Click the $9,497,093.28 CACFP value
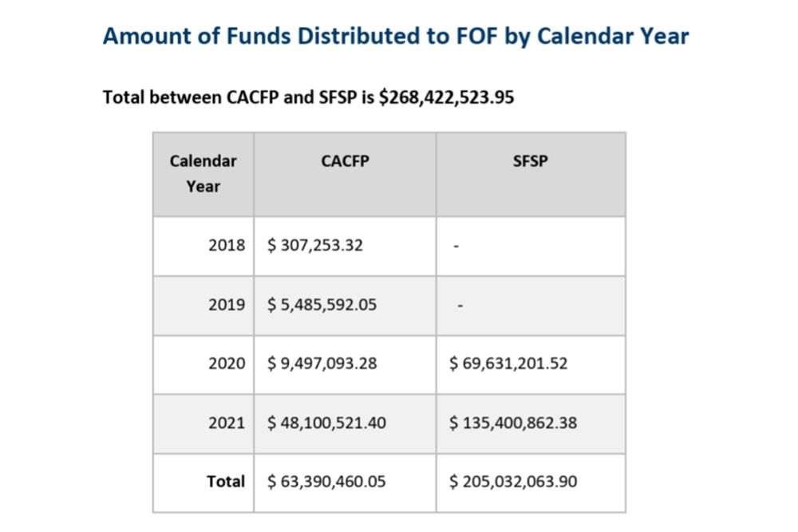798x532 pixels. coord(322,364)
